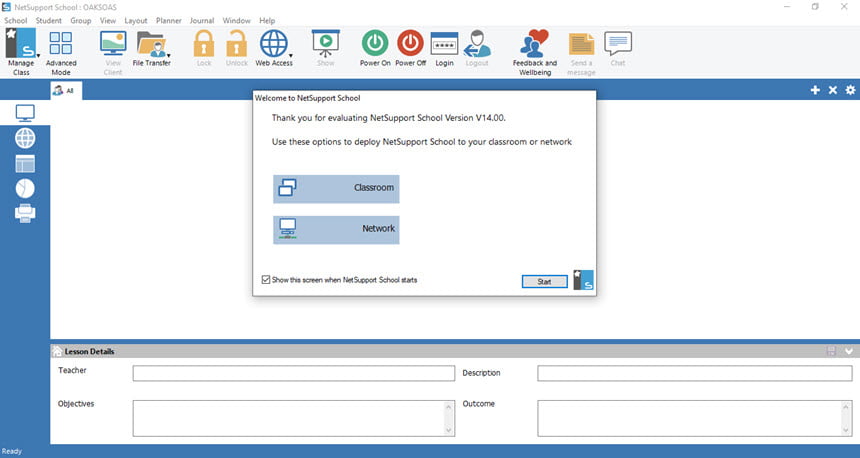Open the Window menu
The width and height of the screenshot is (860, 458).
click(x=236, y=20)
